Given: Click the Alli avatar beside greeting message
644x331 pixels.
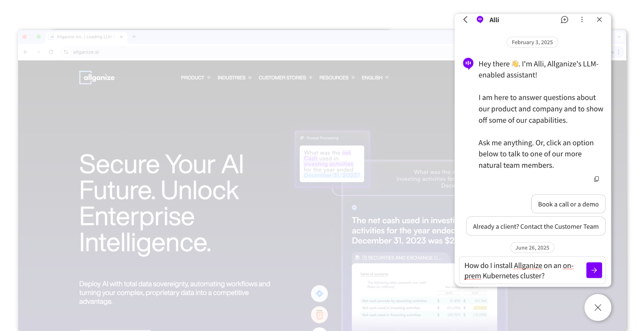Looking at the screenshot, I should coord(468,64).
